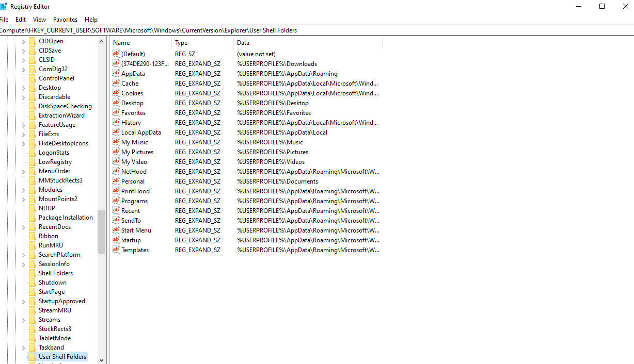Click the string icon of Startup value

pos(116,240)
